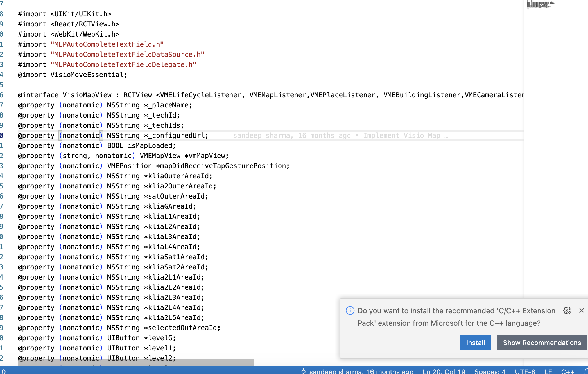
Task: Toggle visibility of nonatomic property modifier
Action: point(81,136)
